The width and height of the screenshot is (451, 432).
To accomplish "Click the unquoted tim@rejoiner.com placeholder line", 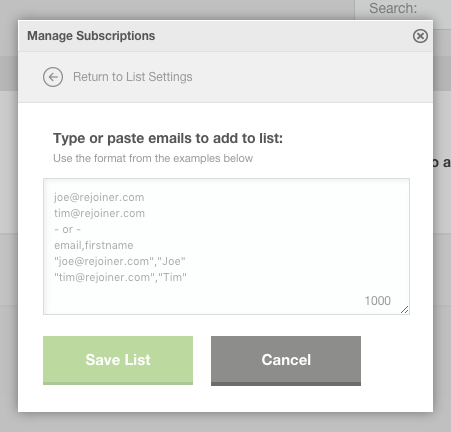I will coord(99,213).
